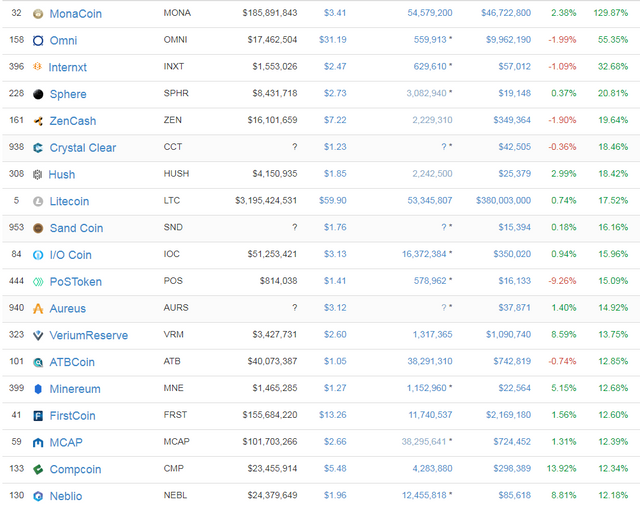Open the MonaCoin coin page link

(x=76, y=14)
